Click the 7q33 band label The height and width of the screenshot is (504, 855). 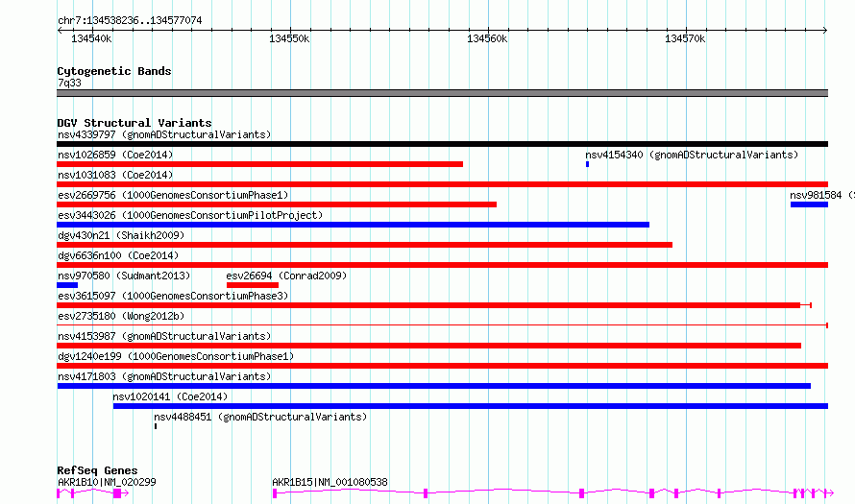click(69, 83)
